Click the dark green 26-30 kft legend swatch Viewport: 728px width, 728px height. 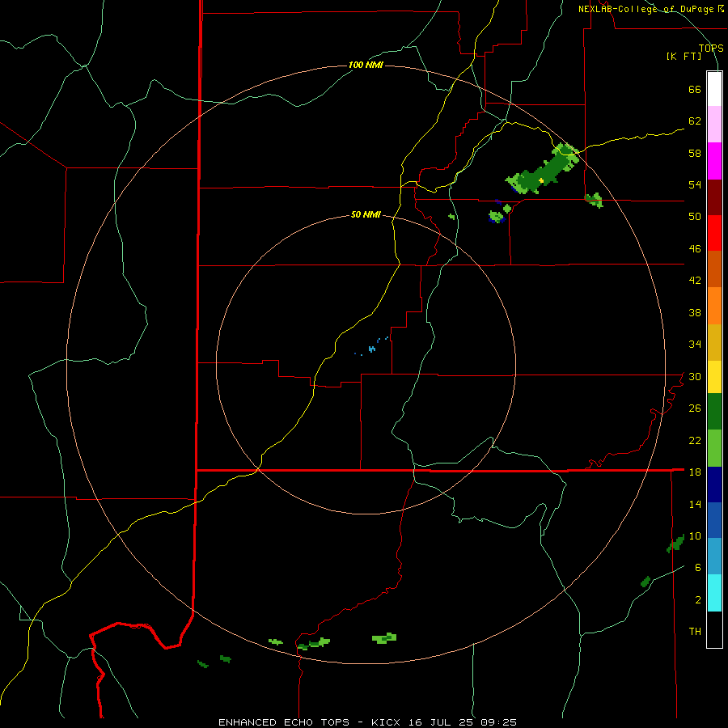[714, 412]
